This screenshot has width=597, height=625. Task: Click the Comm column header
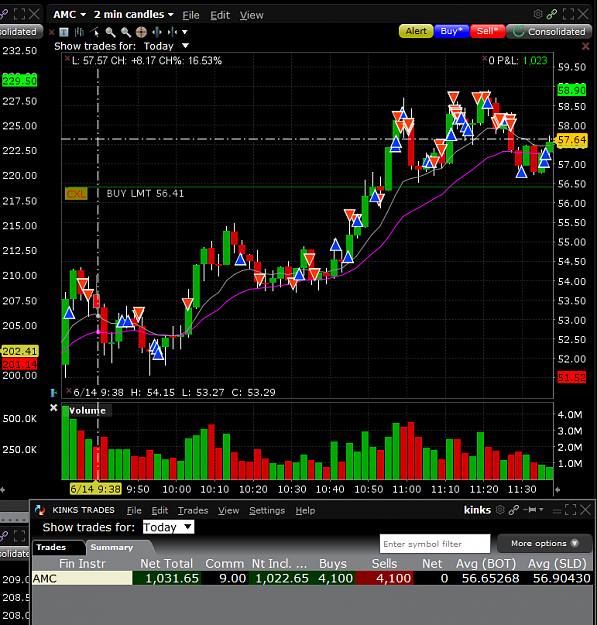(224, 564)
